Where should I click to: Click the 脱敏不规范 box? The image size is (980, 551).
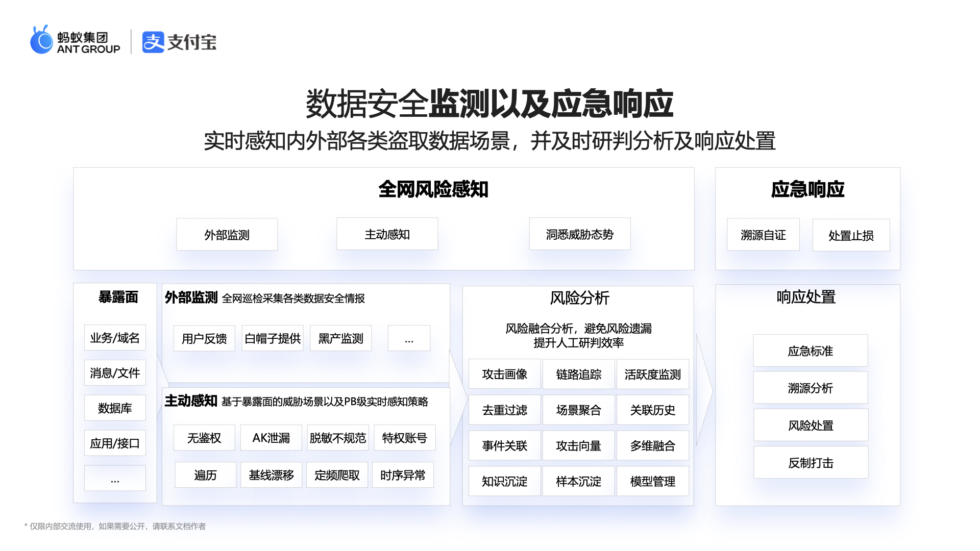coord(338,438)
